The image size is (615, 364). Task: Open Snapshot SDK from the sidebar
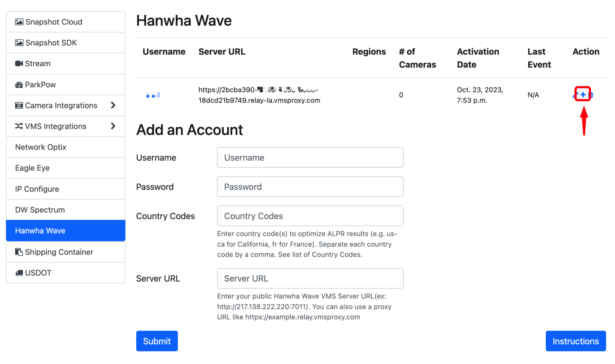(x=66, y=43)
